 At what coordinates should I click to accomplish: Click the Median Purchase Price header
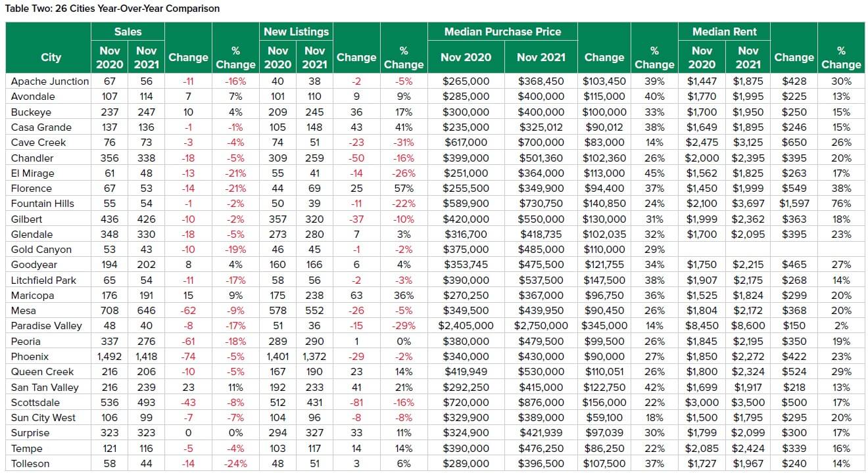(502, 32)
